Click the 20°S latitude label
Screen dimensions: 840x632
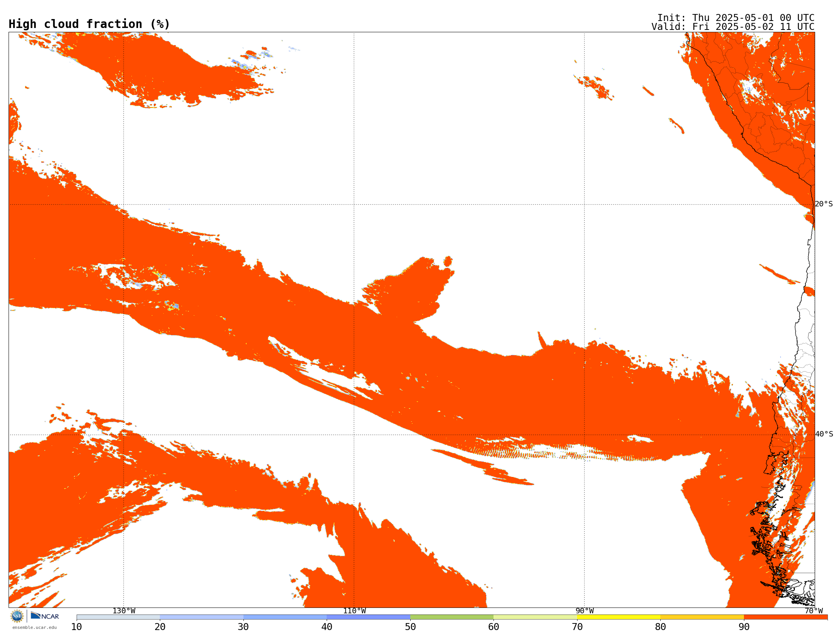click(824, 204)
